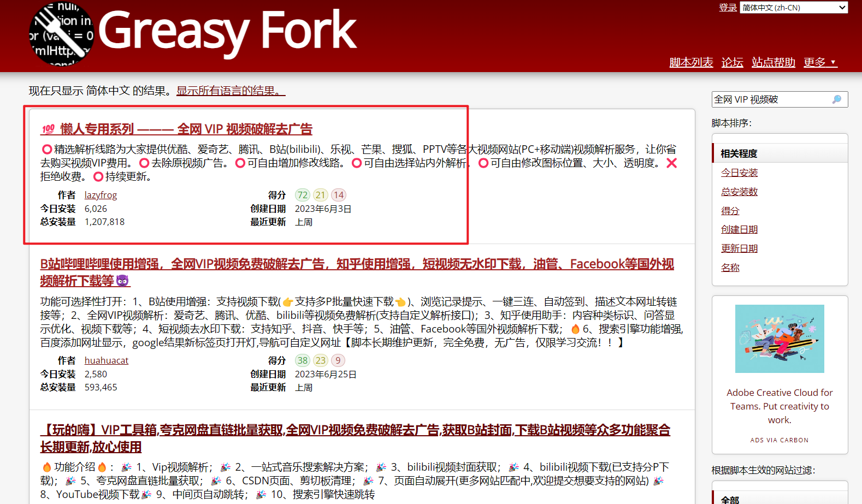Screen dimensions: 862x504
Task: Sort scripts by 名称
Action: (730, 268)
